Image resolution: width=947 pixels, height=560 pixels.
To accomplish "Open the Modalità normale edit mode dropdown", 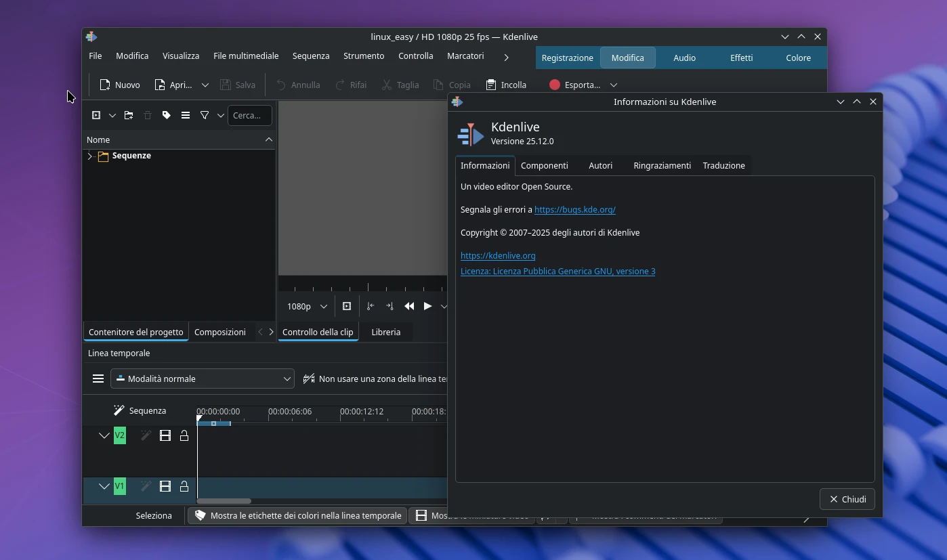I will pos(203,379).
